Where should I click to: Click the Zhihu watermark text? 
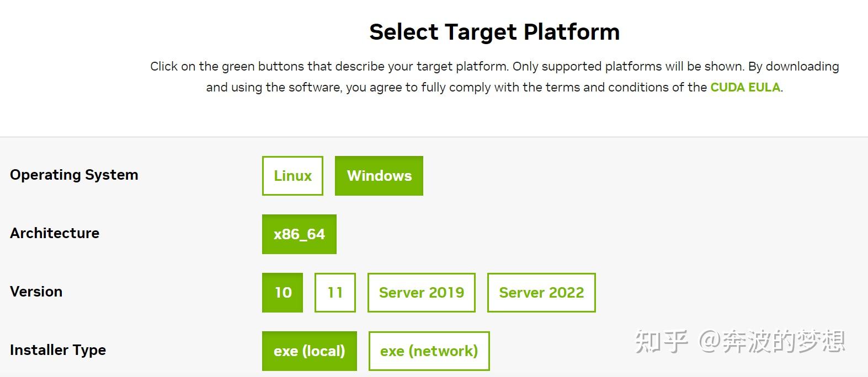pyautogui.click(x=739, y=342)
